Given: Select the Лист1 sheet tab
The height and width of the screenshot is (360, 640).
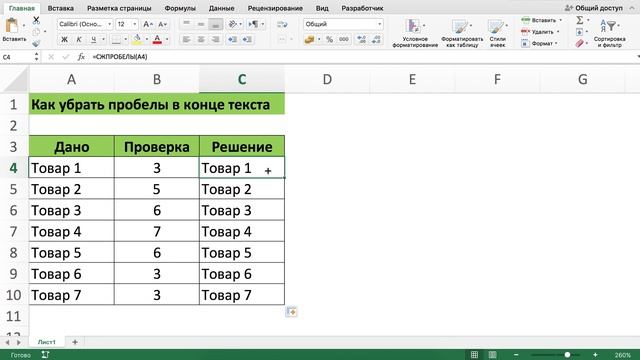Looking at the screenshot, I should tap(47, 342).
